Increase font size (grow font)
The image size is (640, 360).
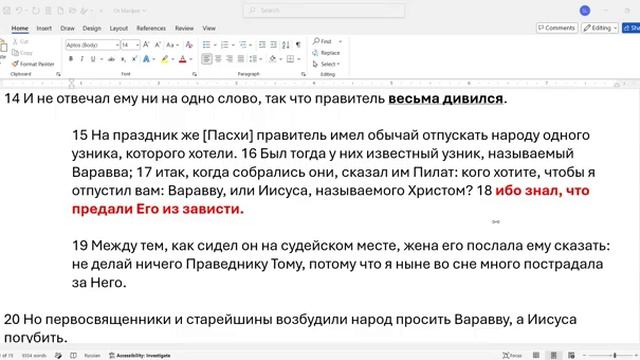pyautogui.click(x=146, y=44)
